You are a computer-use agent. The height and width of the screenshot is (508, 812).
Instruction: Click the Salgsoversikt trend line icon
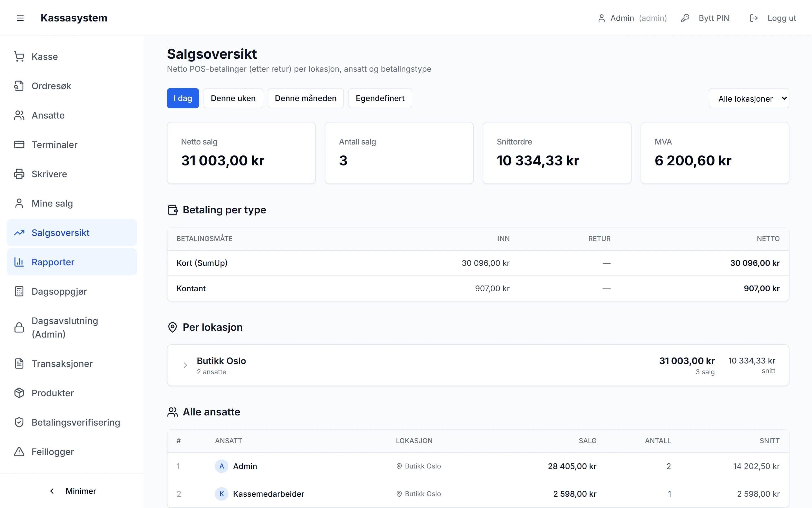(x=19, y=233)
